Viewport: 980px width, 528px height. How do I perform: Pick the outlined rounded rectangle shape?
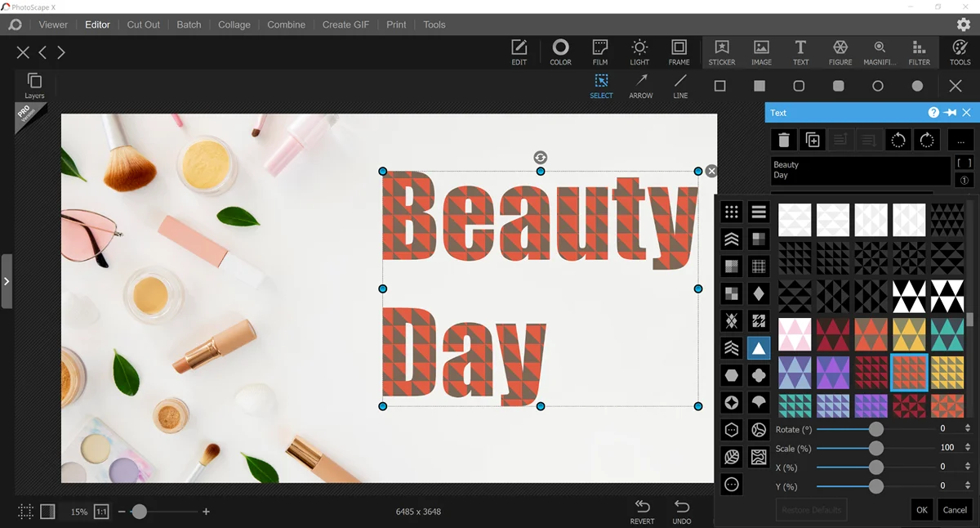(799, 86)
